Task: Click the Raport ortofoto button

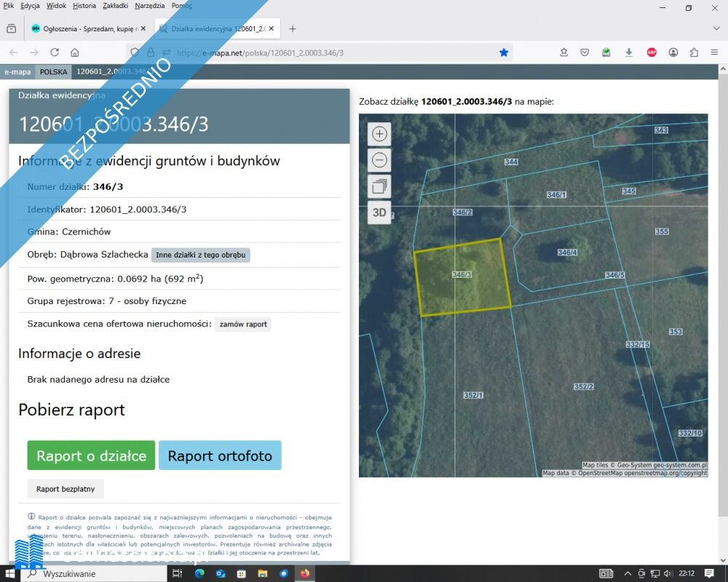Action: [220, 456]
